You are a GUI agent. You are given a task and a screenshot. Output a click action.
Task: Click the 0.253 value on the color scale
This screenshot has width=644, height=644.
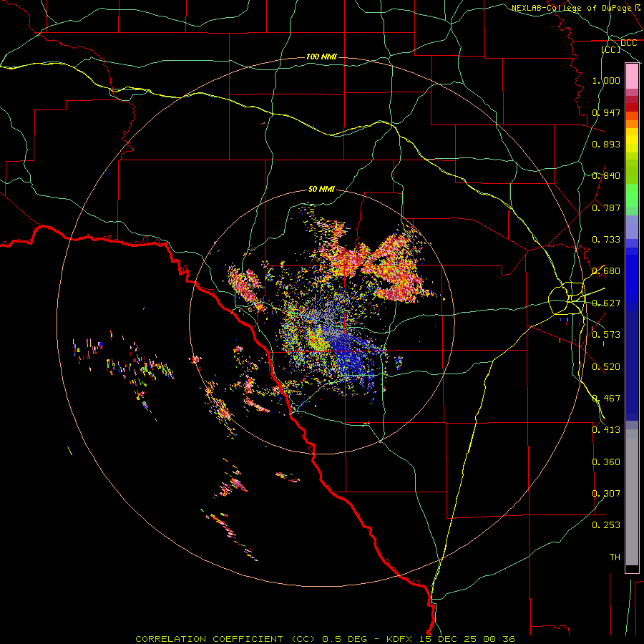[606, 525]
